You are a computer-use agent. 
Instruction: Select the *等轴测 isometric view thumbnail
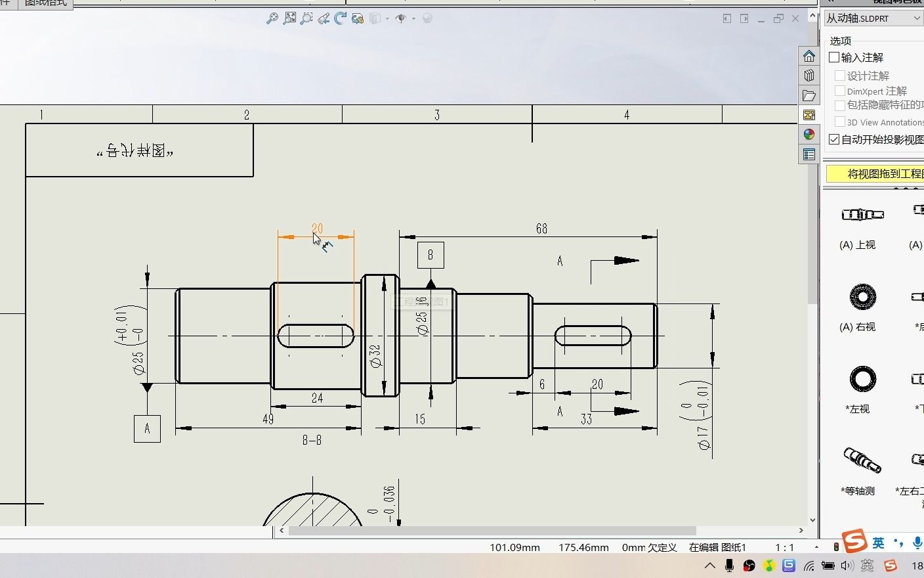tap(862, 459)
